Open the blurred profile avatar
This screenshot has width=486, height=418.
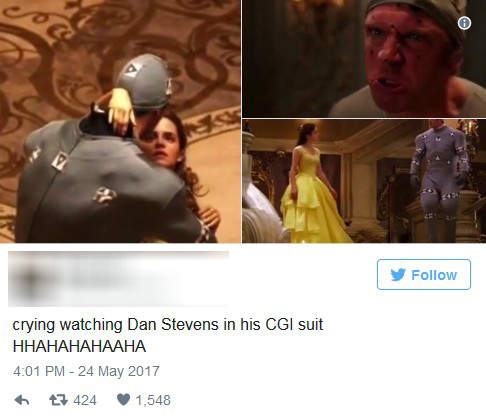pyautogui.click(x=30, y=279)
